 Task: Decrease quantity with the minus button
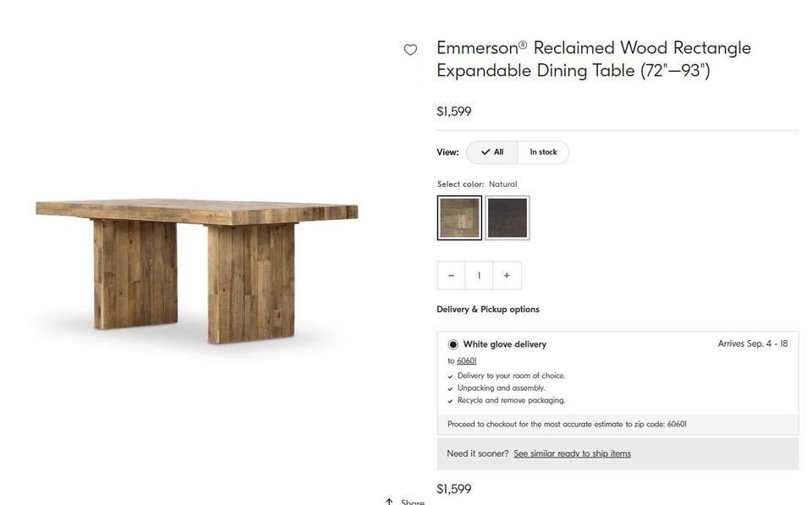451,276
